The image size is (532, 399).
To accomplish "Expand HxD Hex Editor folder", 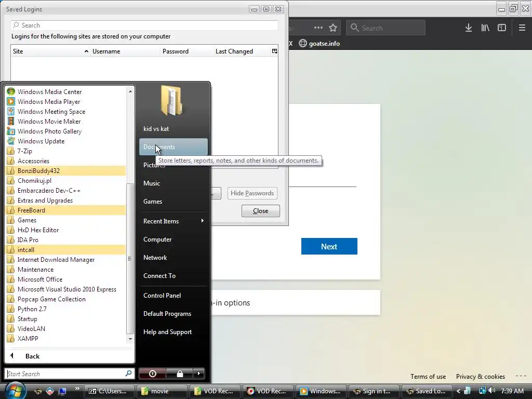I will [66, 230].
